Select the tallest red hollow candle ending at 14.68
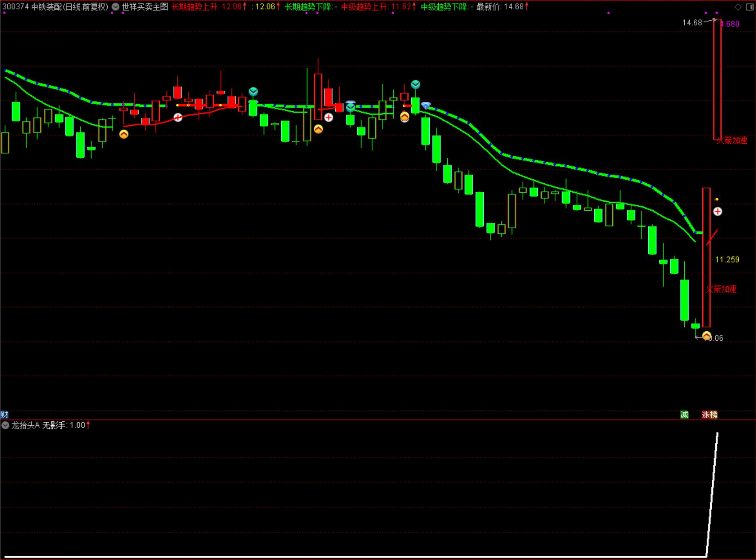The image size is (756, 560). (717, 79)
